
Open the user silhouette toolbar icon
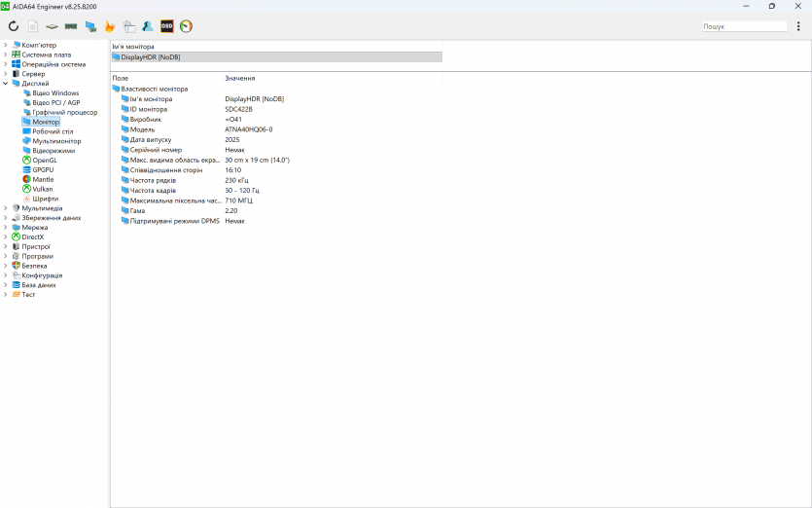[x=148, y=26]
